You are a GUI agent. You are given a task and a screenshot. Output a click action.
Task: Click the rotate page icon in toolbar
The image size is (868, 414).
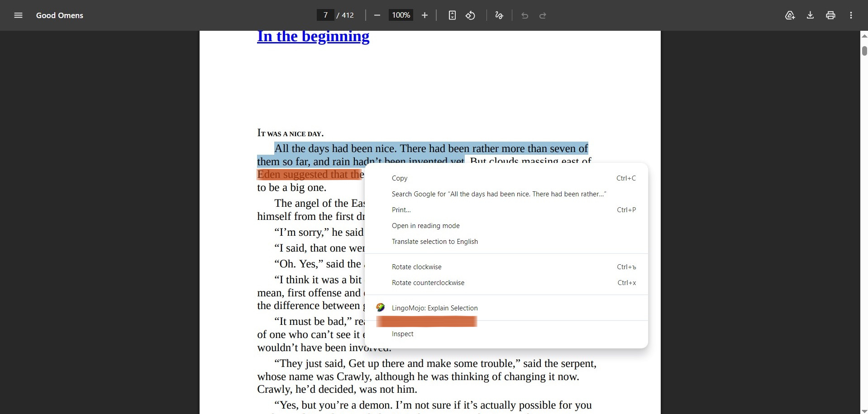click(x=471, y=15)
